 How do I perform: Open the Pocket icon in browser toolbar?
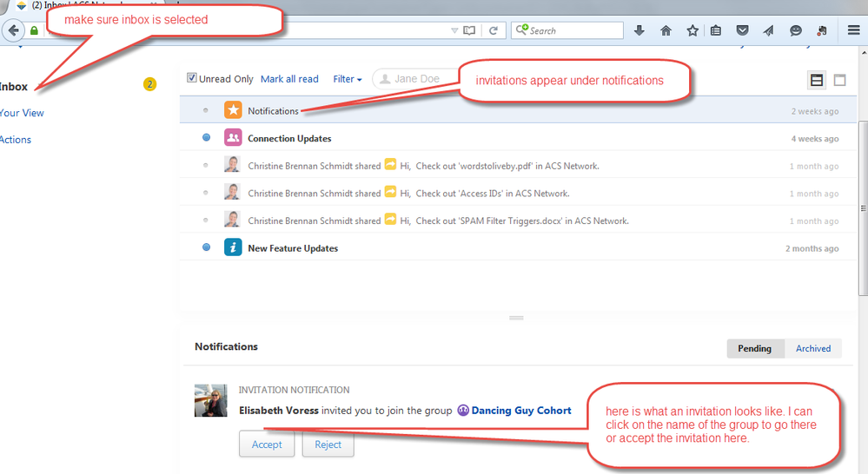pos(742,30)
